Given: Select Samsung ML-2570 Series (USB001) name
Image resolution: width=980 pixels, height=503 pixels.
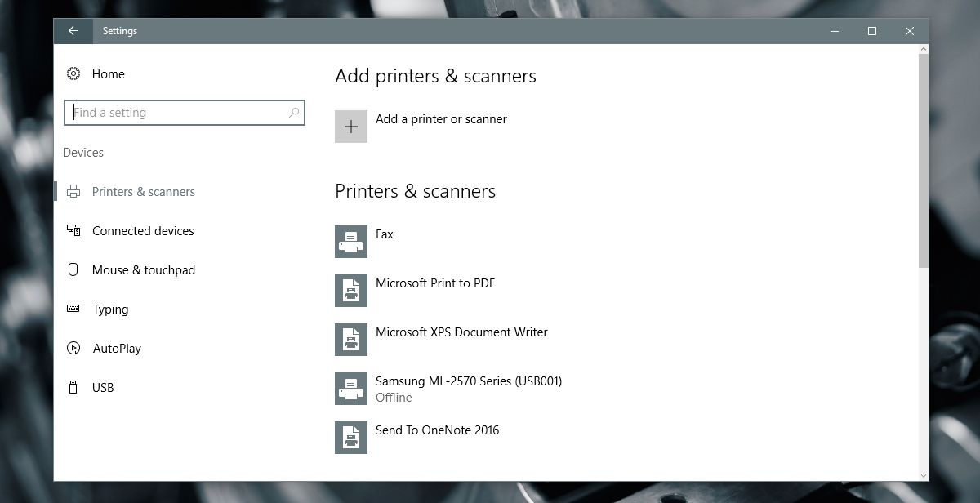Looking at the screenshot, I should 469,381.
